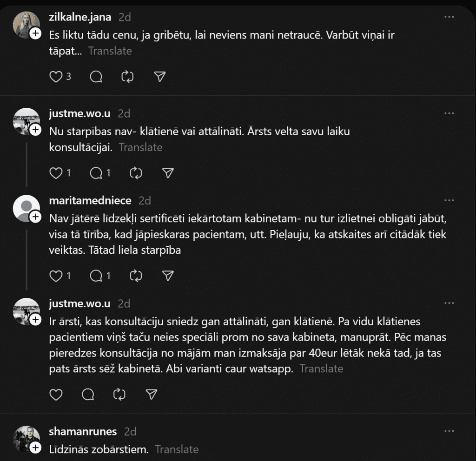Open shamanrunes profile via username
Viewport: 476px width, 461px height.
tap(83, 431)
